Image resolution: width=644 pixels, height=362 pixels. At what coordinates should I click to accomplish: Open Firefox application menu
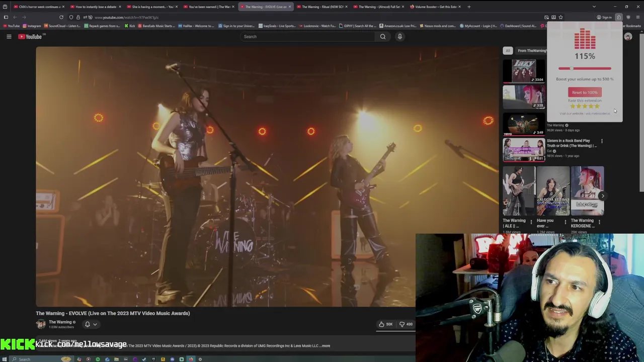(x=638, y=17)
